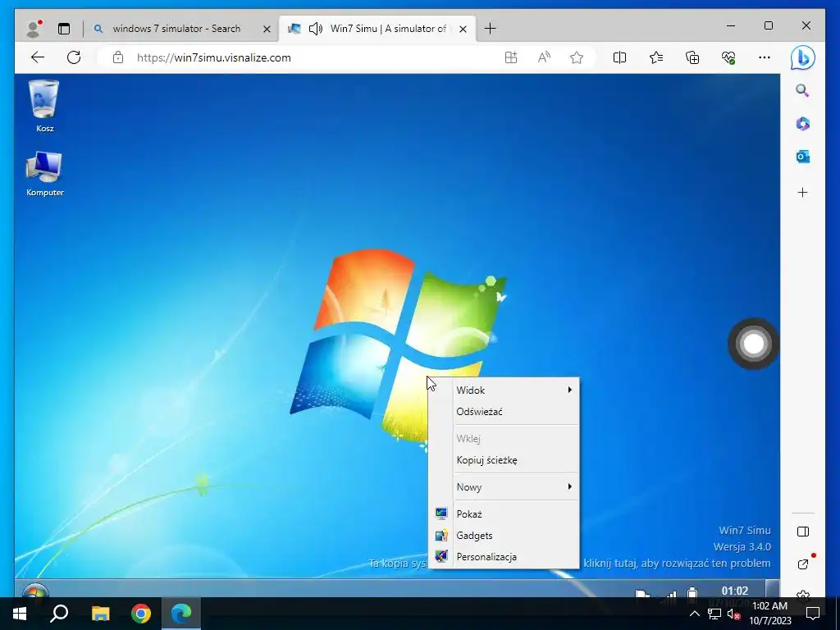This screenshot has height=630, width=840.
Task: Open Browser essentials heart icon
Action: point(728,57)
